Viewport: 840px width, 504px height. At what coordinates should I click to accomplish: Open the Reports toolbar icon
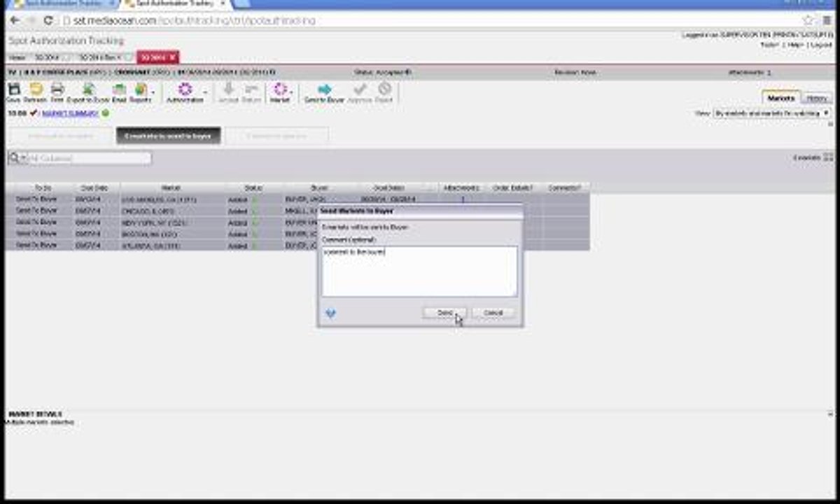pos(140,89)
